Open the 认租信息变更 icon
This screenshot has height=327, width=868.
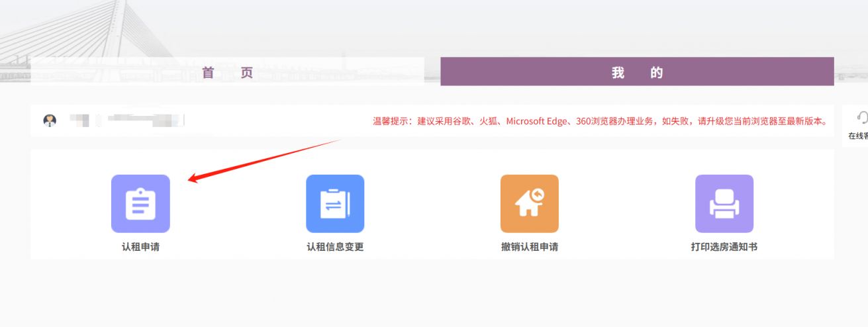tap(335, 204)
